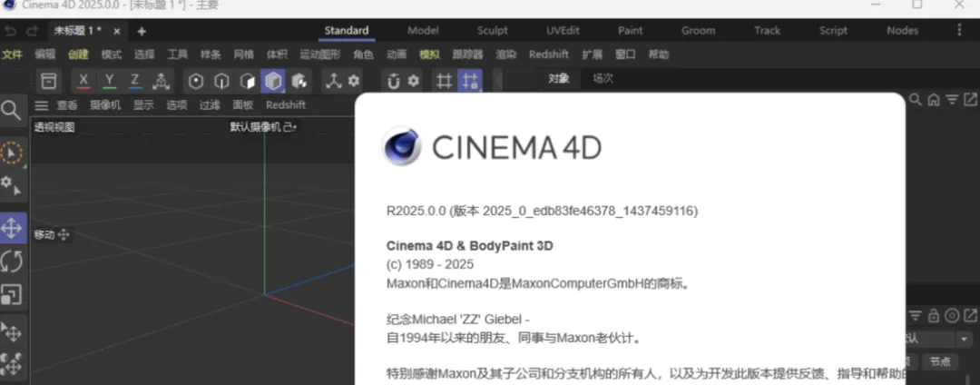Open axis settings gear
980x385 pixels.
coord(354,81)
